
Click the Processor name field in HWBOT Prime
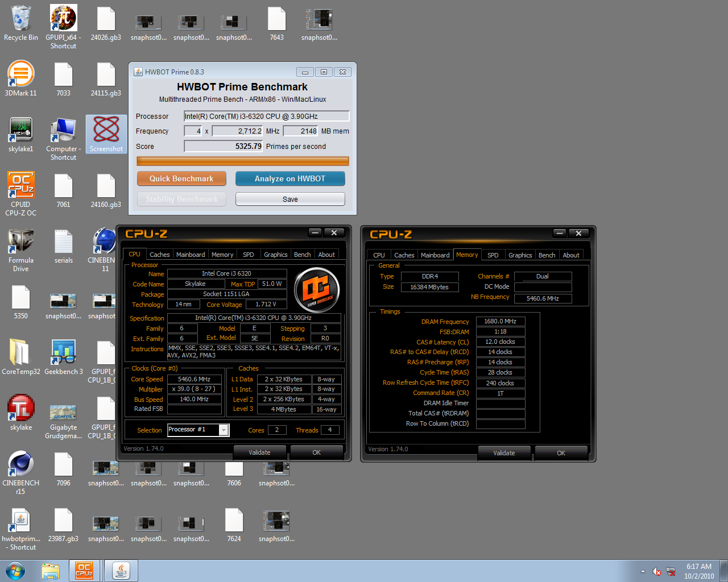point(266,116)
